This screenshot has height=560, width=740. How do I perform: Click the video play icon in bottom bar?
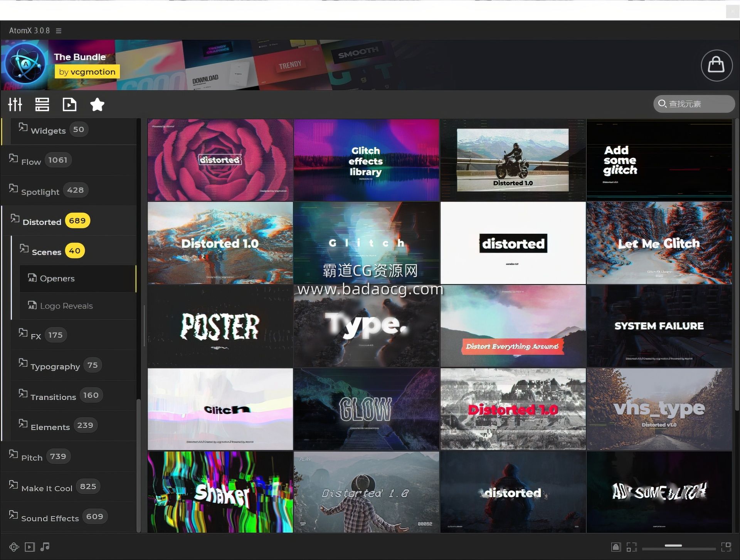coord(30,547)
